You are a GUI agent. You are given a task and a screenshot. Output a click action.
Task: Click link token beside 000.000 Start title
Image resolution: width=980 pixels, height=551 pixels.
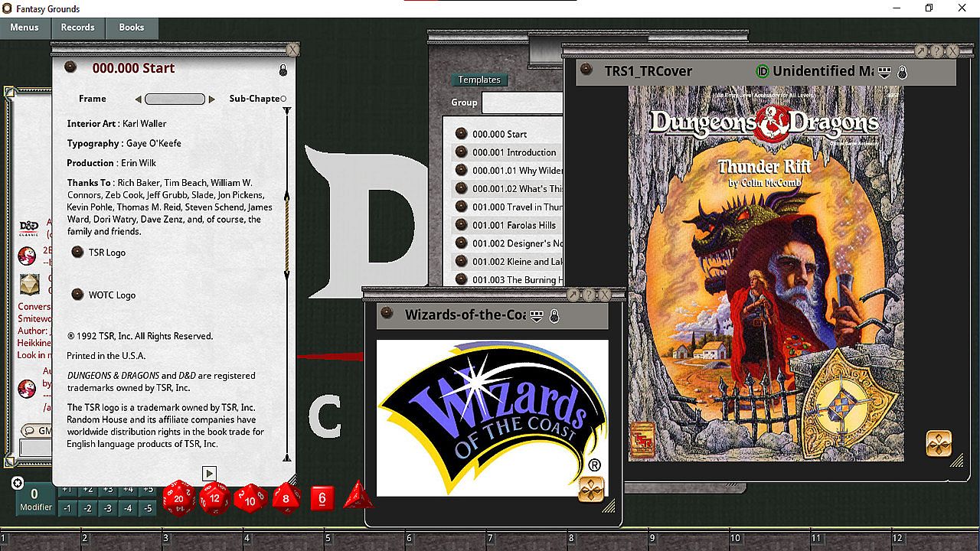pos(70,67)
